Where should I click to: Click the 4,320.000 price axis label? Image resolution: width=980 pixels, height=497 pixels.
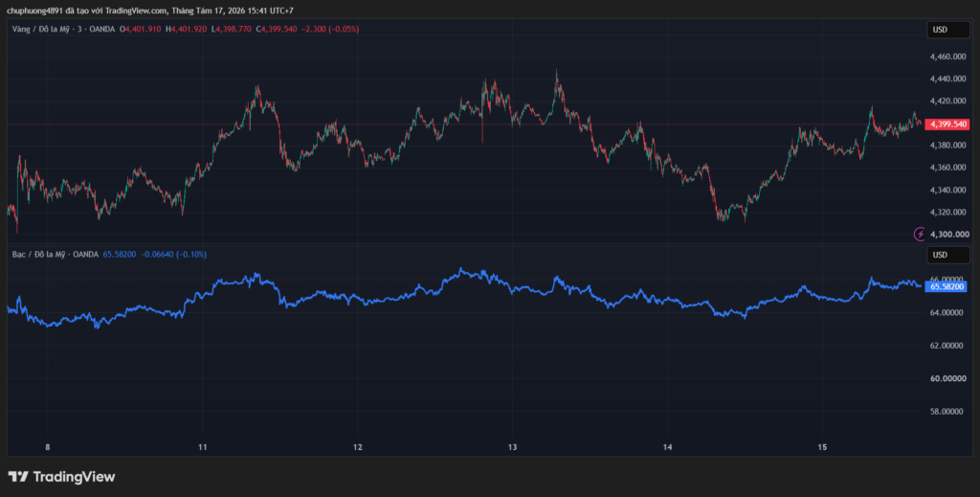click(948, 213)
